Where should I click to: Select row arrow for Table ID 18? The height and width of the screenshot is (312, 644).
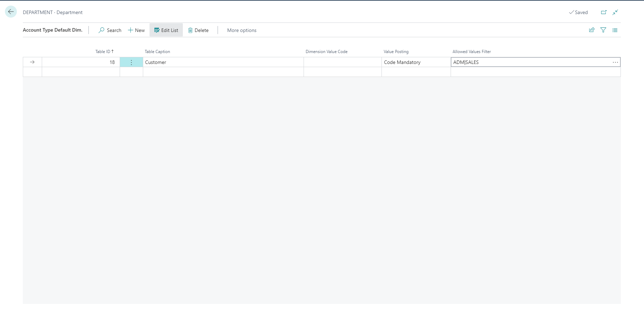32,62
